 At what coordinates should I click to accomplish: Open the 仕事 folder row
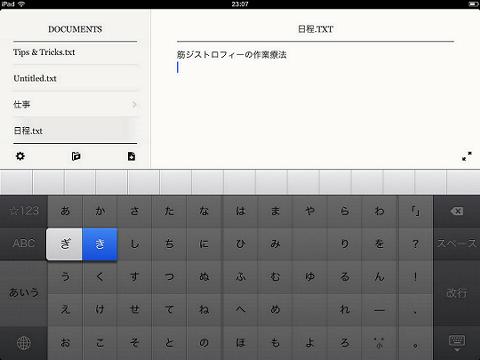pyautogui.click(x=75, y=104)
